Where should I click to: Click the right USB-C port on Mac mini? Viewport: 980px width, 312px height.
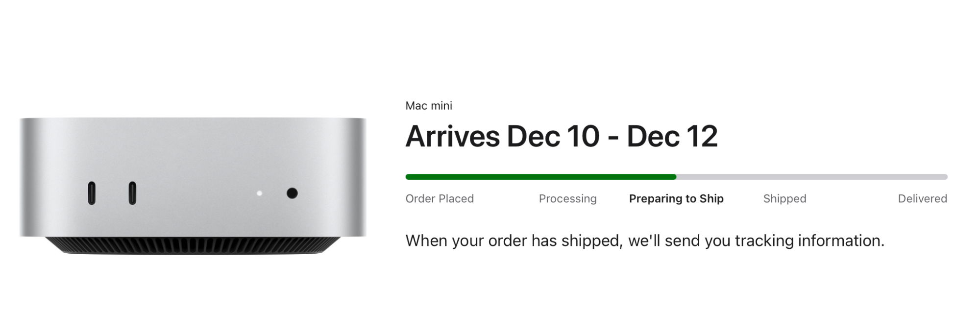tap(132, 193)
